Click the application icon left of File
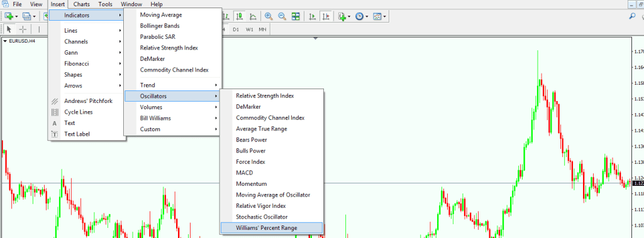644x238 pixels. point(5,4)
